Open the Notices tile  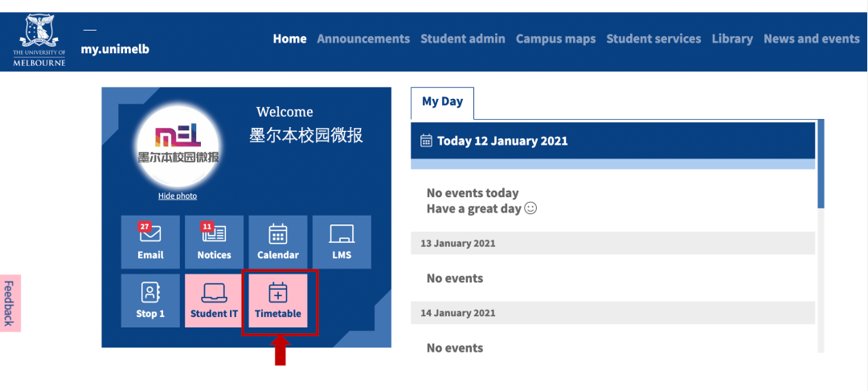click(214, 242)
